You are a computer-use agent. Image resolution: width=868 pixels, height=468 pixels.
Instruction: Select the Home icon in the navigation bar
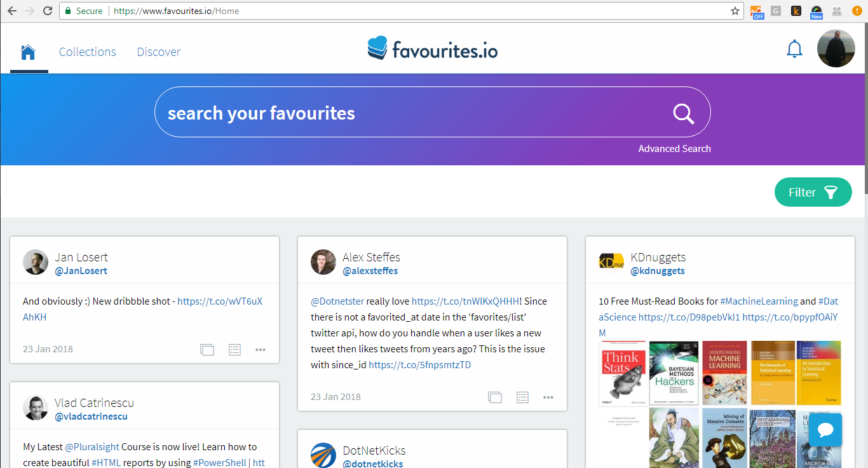[x=28, y=51]
